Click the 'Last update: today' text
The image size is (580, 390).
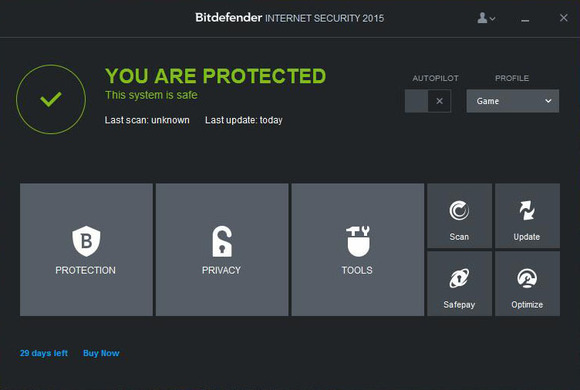click(244, 120)
